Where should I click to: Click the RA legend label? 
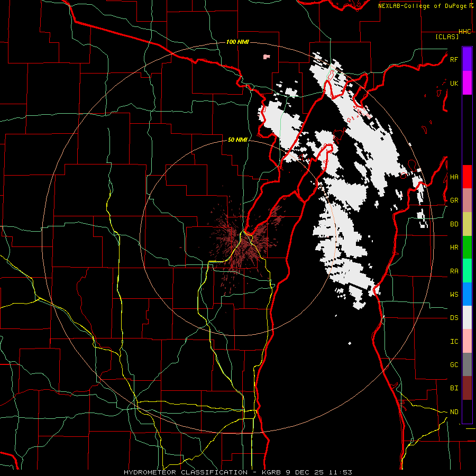pos(454,271)
